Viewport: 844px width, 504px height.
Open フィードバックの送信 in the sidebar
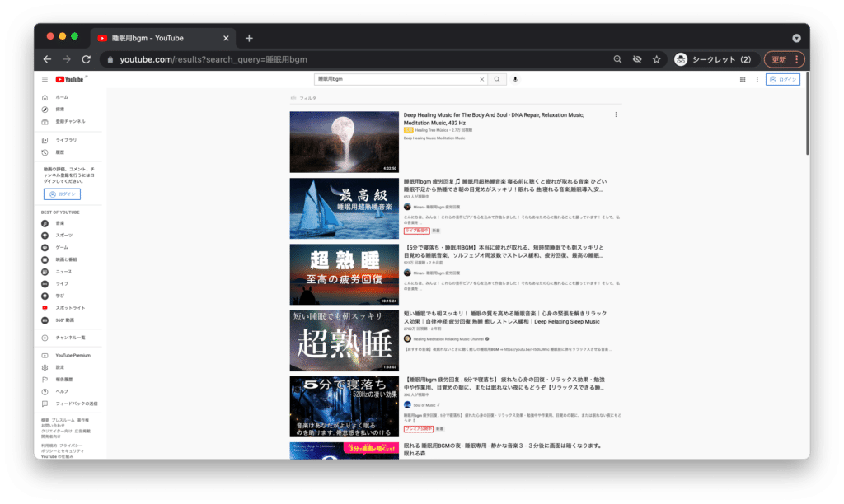click(77, 404)
